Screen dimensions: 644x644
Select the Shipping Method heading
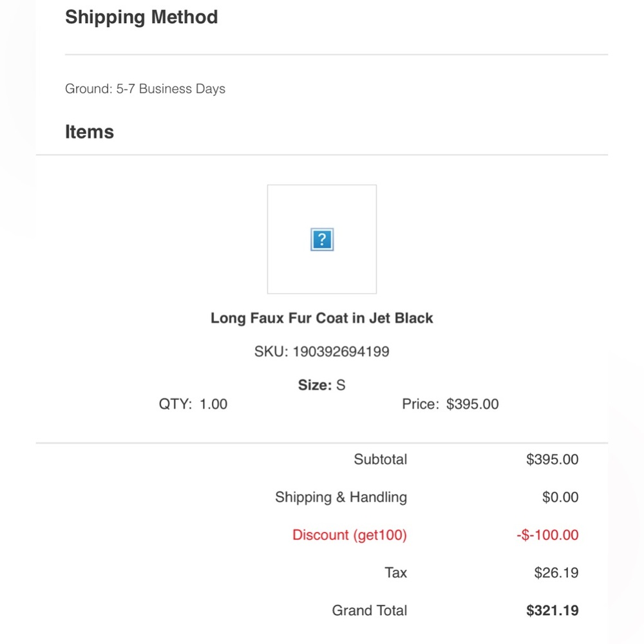pos(141,17)
